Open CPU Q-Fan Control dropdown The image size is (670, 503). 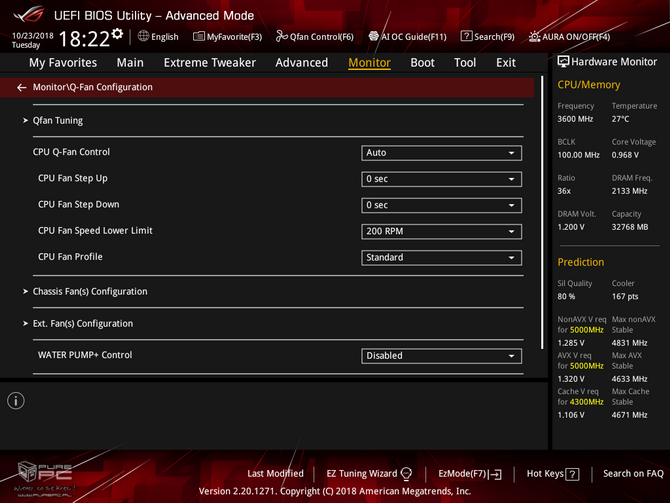(441, 153)
